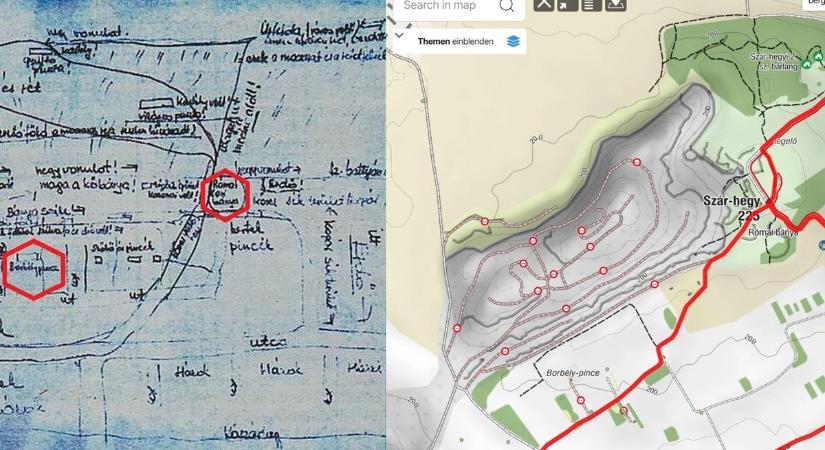
Task: Click the red hexagon around Borbélypince sketch
Action: (34, 269)
